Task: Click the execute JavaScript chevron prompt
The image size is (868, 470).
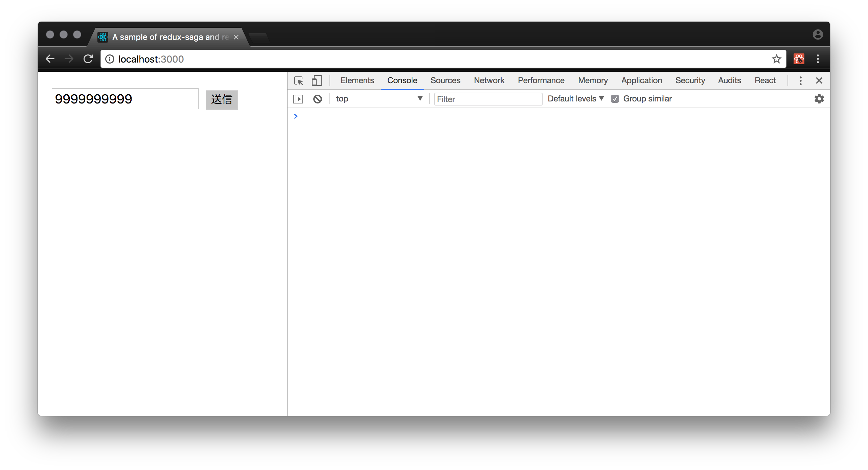Action: (x=295, y=116)
